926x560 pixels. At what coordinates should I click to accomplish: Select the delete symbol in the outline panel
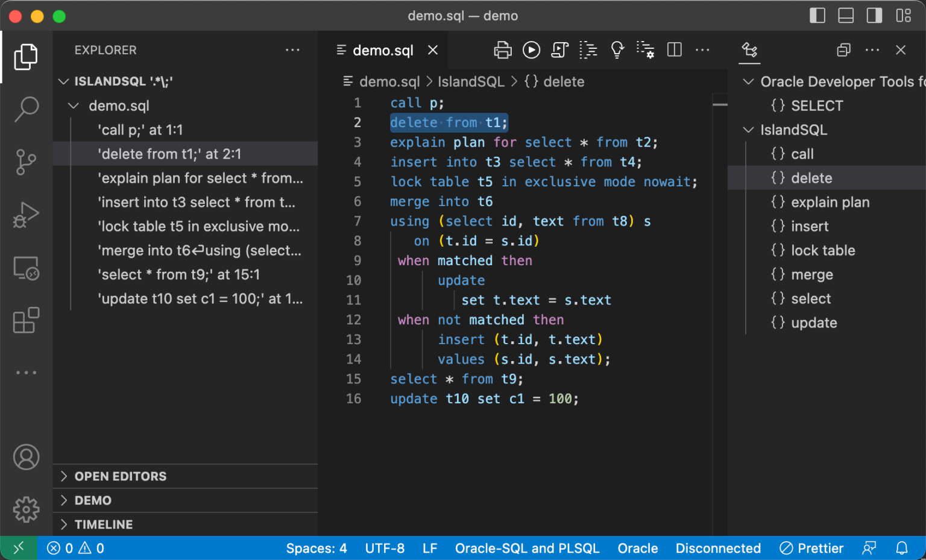coord(811,177)
